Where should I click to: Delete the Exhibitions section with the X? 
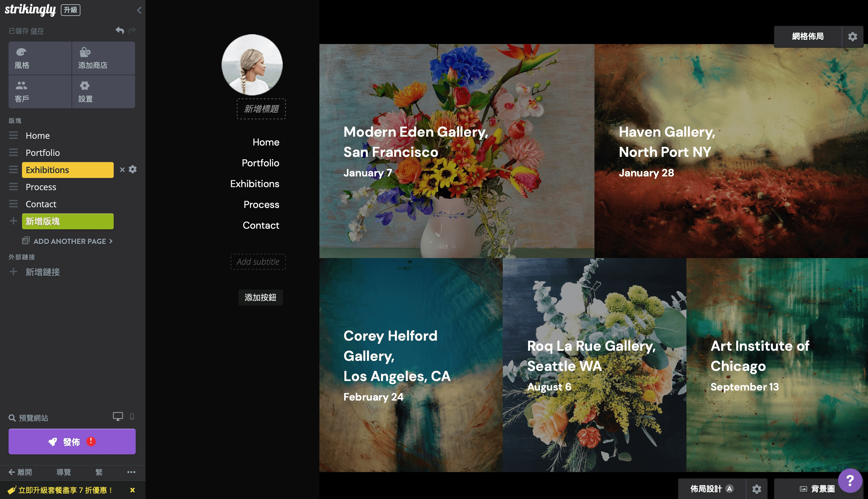click(x=122, y=170)
